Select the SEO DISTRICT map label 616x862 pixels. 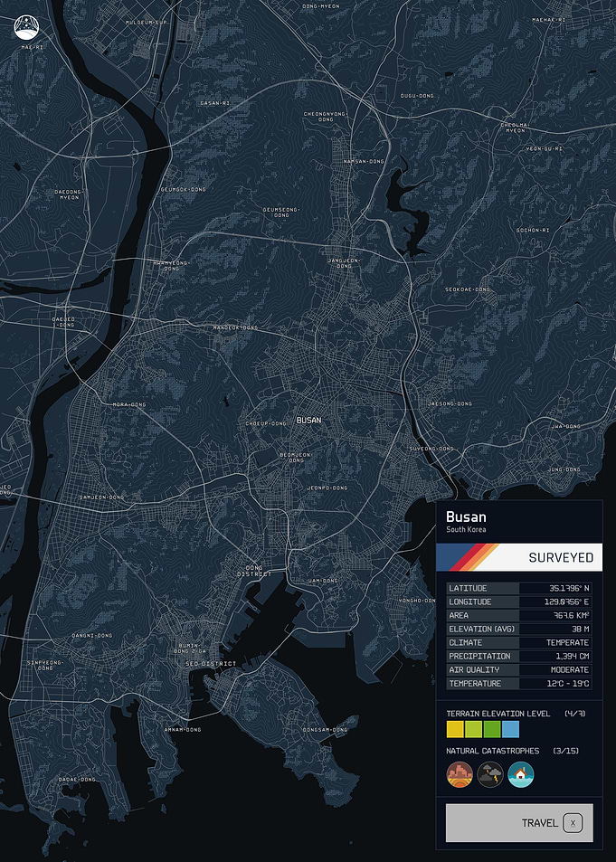coord(211,664)
